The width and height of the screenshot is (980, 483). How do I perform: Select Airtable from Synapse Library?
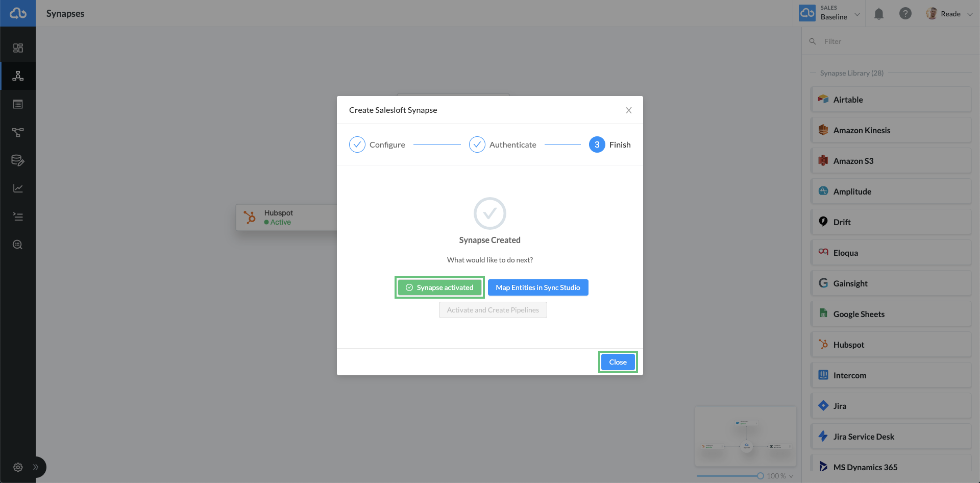point(891,100)
